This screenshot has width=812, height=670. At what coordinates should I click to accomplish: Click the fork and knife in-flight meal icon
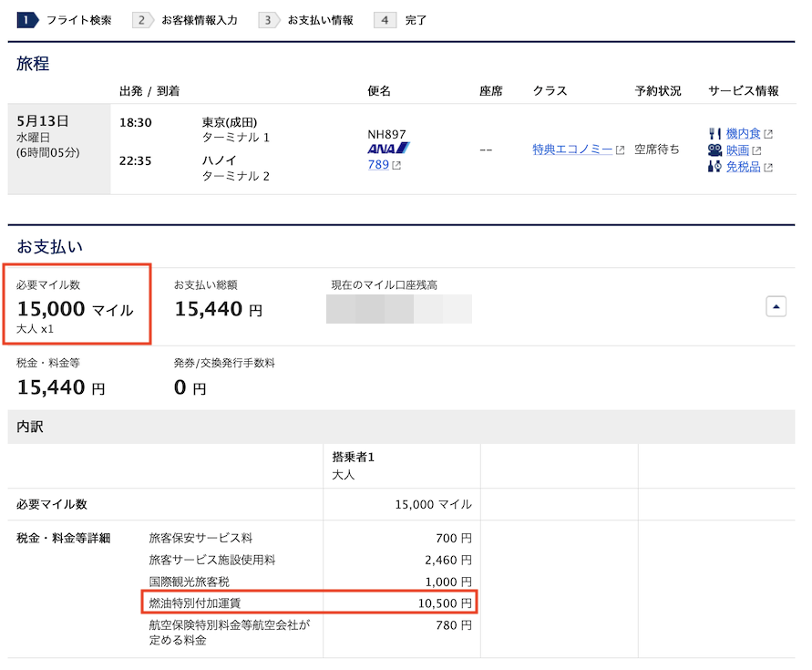[x=714, y=133]
